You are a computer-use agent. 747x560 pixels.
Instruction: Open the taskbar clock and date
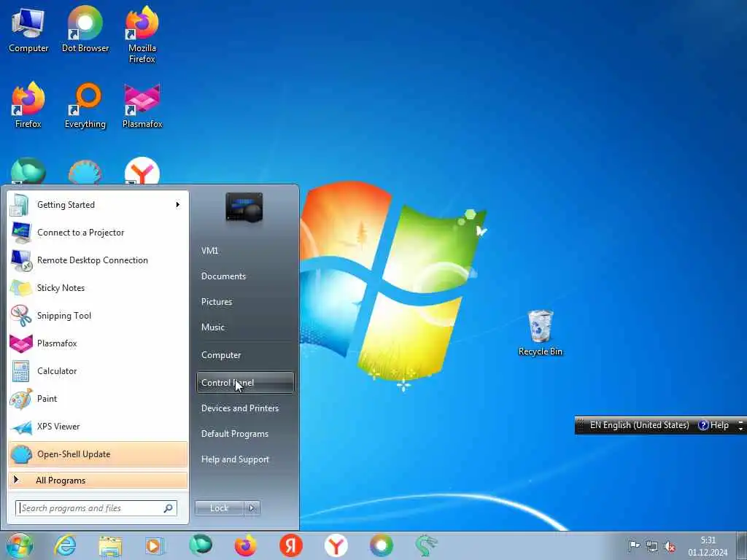click(x=708, y=546)
